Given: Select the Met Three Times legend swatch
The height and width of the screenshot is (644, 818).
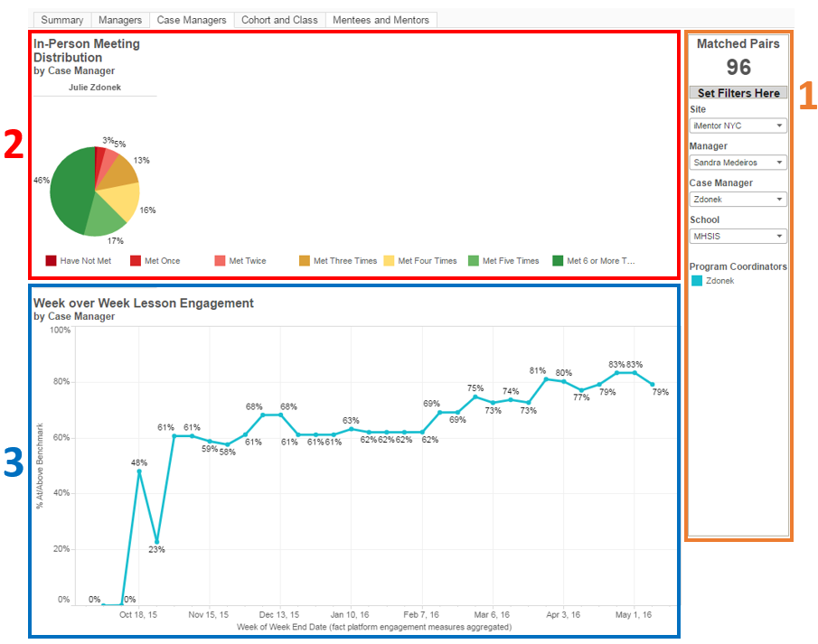Looking at the screenshot, I should 304,261.
